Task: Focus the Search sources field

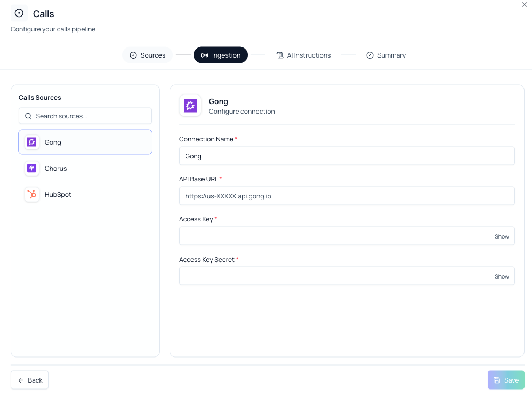Action: tap(85, 116)
